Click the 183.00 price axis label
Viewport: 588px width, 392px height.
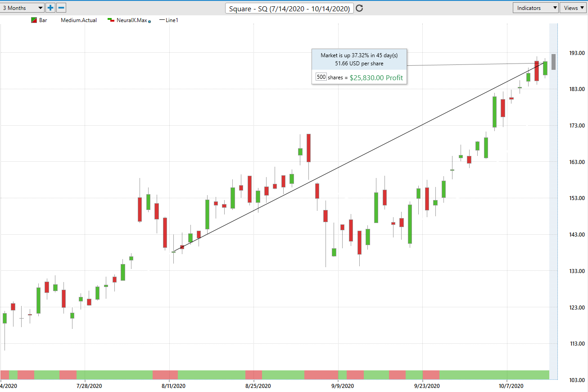(x=577, y=89)
